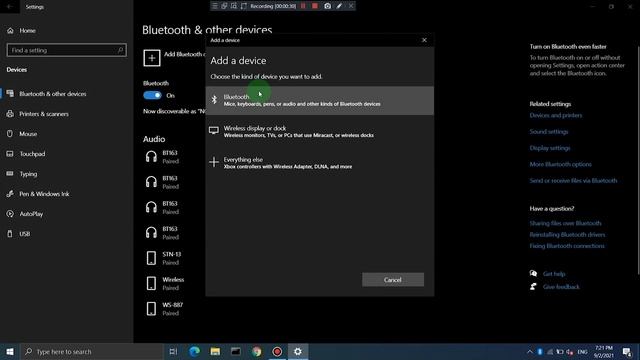Open Sound settings link
Screen dimensions: 640x360
[549, 132]
